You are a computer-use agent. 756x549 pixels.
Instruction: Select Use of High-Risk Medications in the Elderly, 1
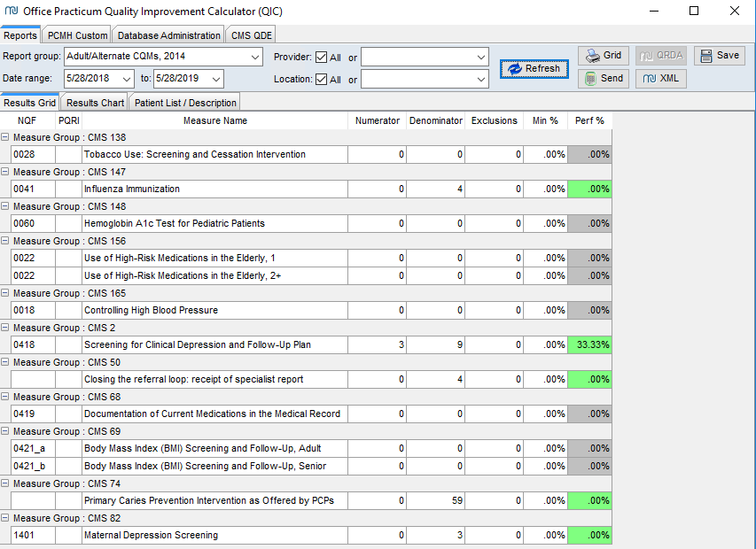click(x=311, y=259)
